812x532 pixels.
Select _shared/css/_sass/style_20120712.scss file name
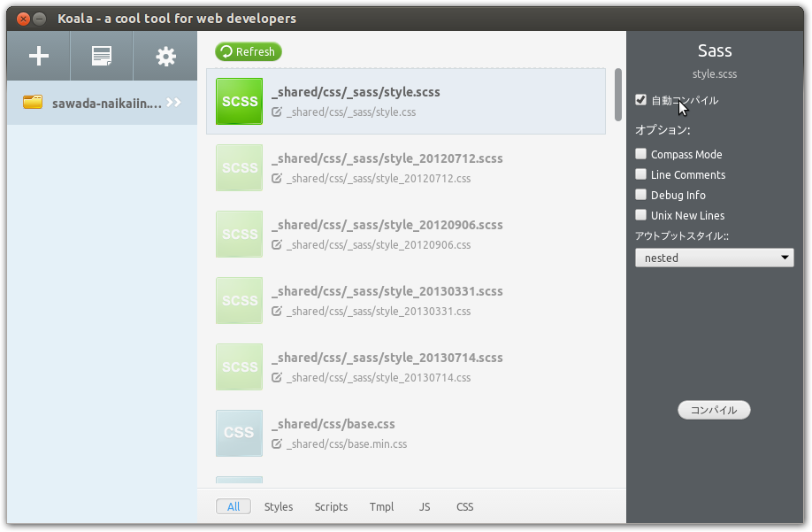[387, 158]
